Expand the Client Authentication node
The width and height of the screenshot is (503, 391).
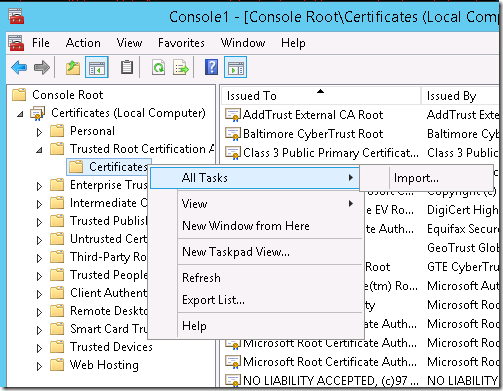point(39,294)
